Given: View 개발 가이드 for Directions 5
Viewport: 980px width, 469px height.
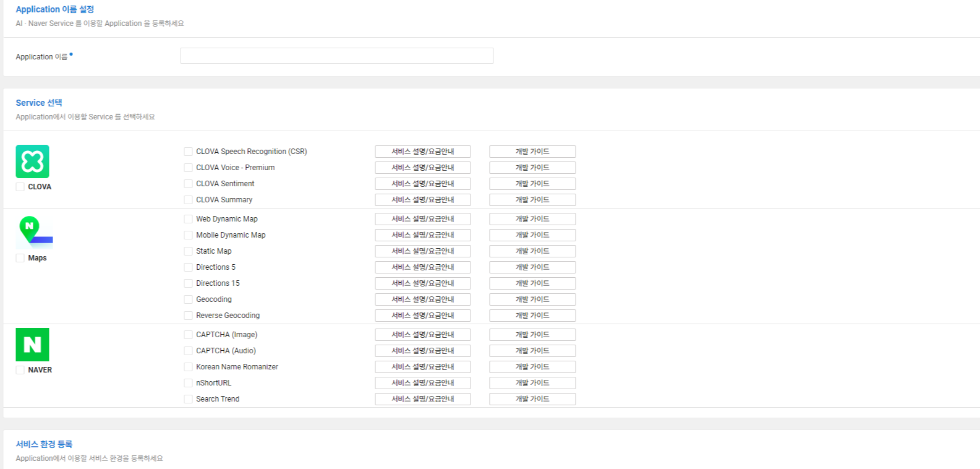Looking at the screenshot, I should pyautogui.click(x=532, y=267).
